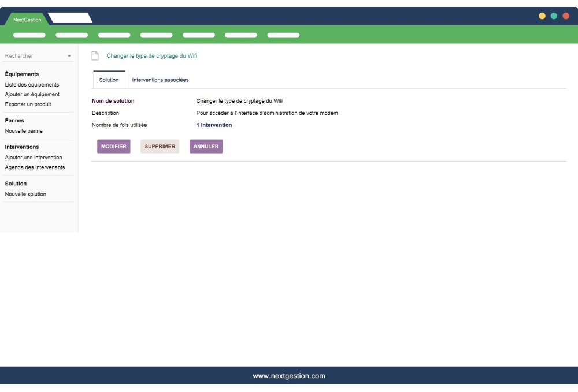
Task: Click Ajouter une intervention
Action: [x=34, y=157]
